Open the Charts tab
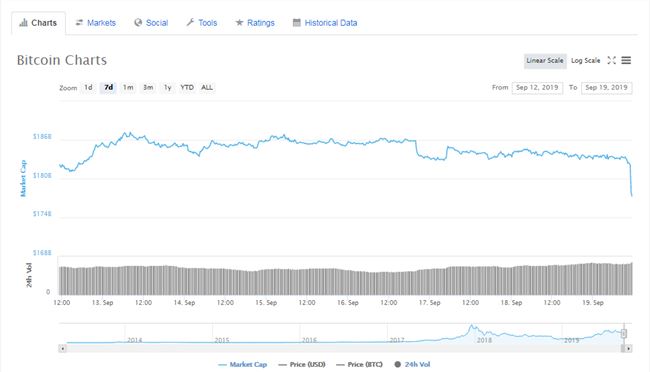 [38, 23]
